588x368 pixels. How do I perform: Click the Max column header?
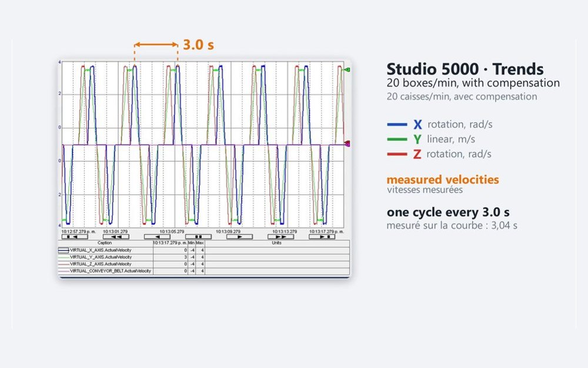[200, 243]
